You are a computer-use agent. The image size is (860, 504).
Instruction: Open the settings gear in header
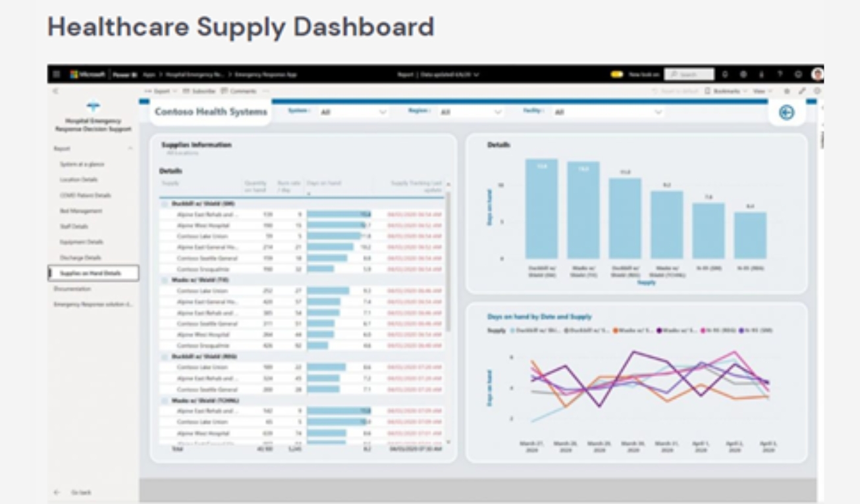click(745, 74)
